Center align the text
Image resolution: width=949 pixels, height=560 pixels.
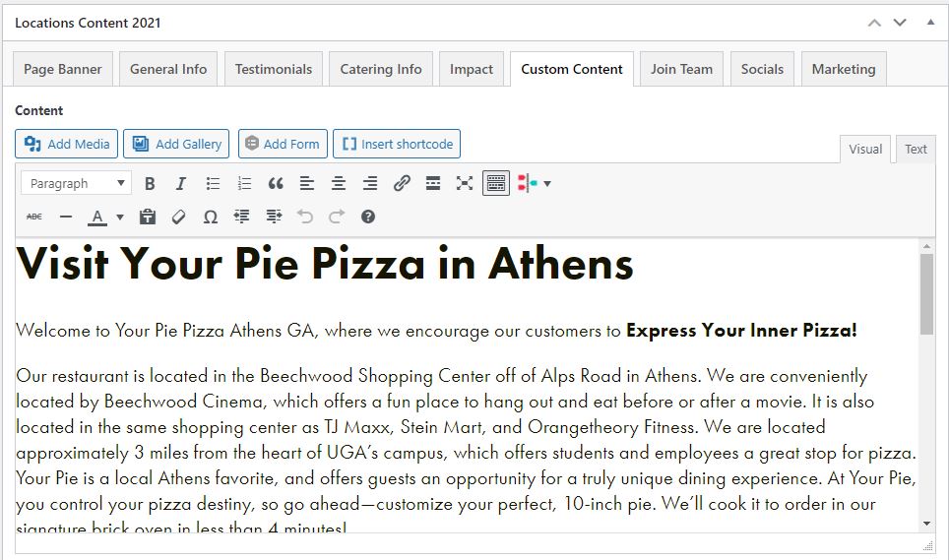point(339,183)
